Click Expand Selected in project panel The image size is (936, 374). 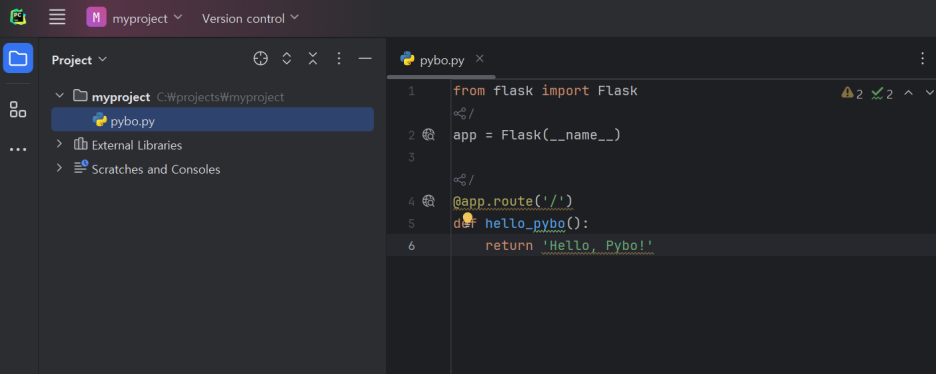tap(287, 58)
